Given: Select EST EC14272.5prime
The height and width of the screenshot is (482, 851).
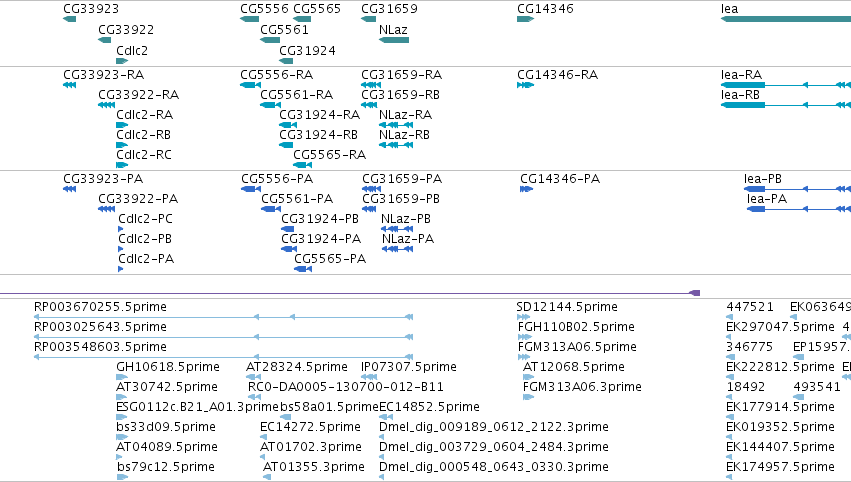Looking at the screenshot, I should pyautogui.click(x=310, y=427).
